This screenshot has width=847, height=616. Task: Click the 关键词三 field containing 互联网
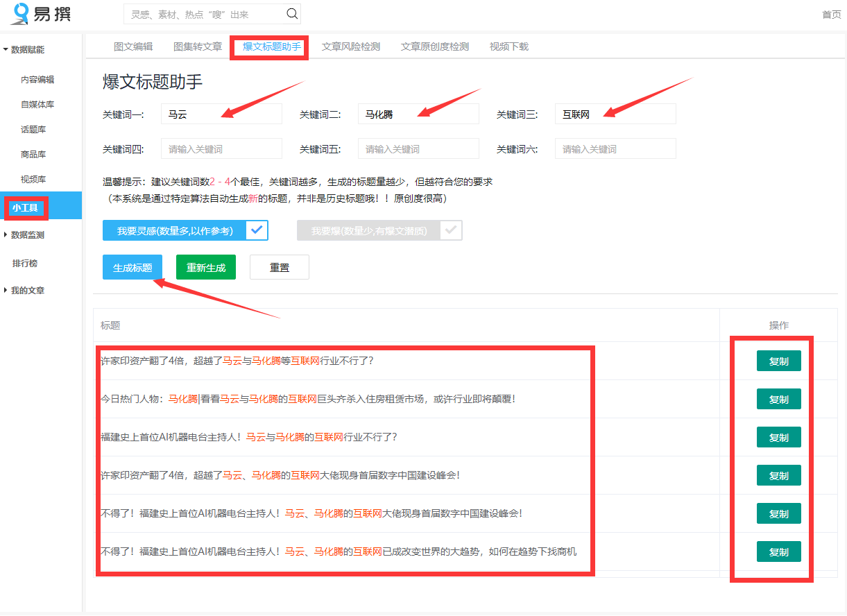click(615, 114)
